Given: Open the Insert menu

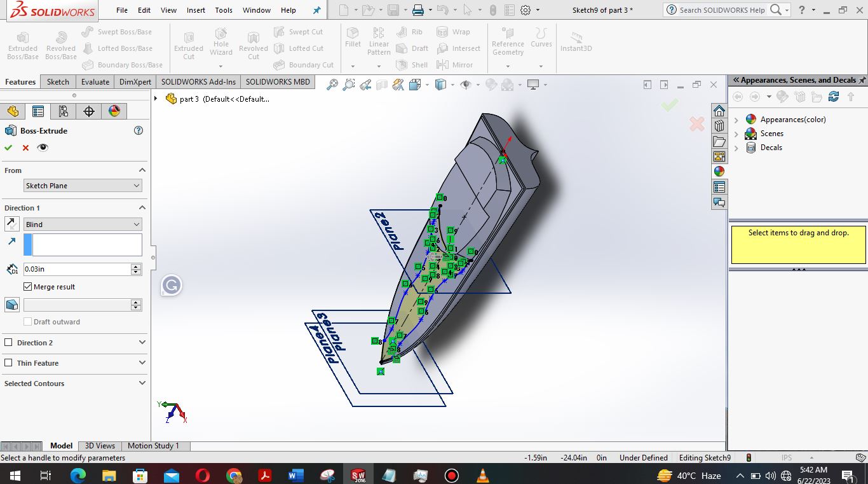Looking at the screenshot, I should [x=196, y=10].
